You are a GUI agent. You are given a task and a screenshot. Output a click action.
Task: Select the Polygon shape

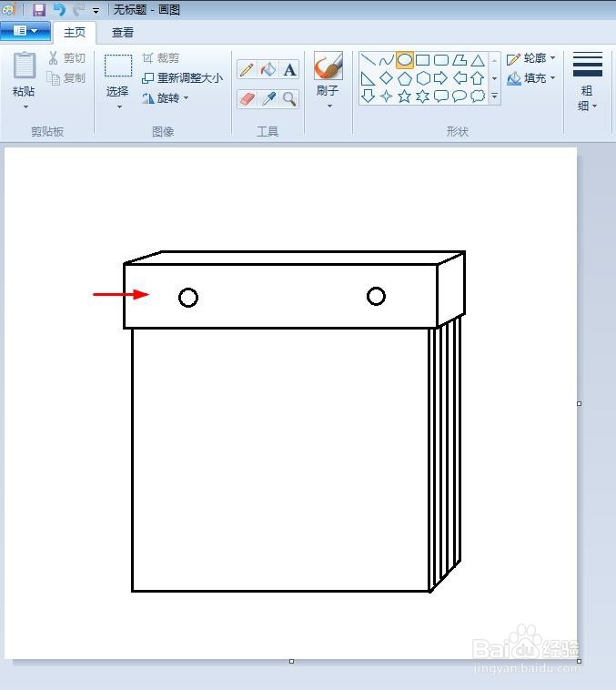(x=459, y=60)
